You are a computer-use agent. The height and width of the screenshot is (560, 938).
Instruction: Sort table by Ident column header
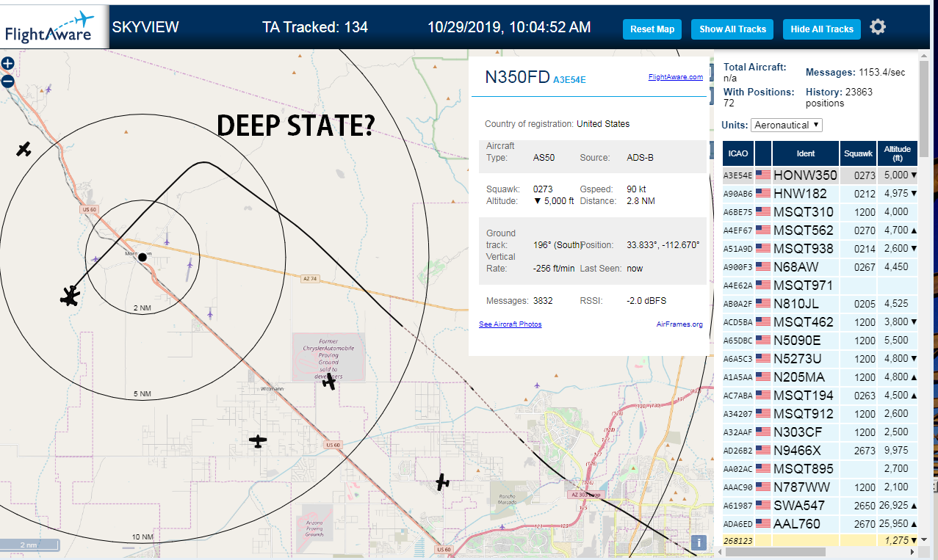pyautogui.click(x=805, y=153)
